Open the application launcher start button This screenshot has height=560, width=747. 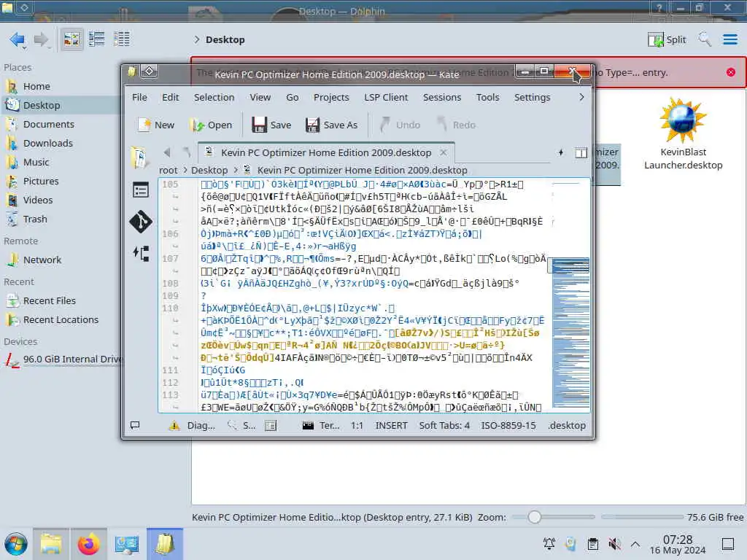(16, 544)
